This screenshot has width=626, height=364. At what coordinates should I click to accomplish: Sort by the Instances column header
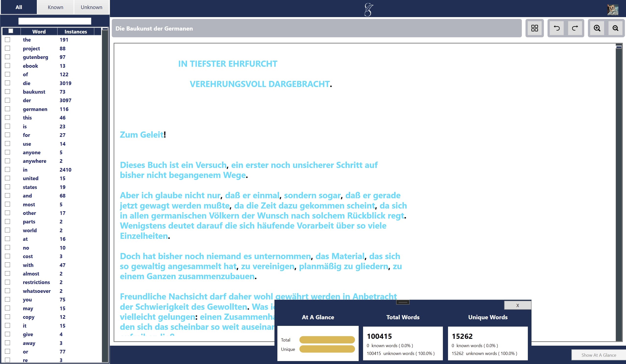click(75, 32)
